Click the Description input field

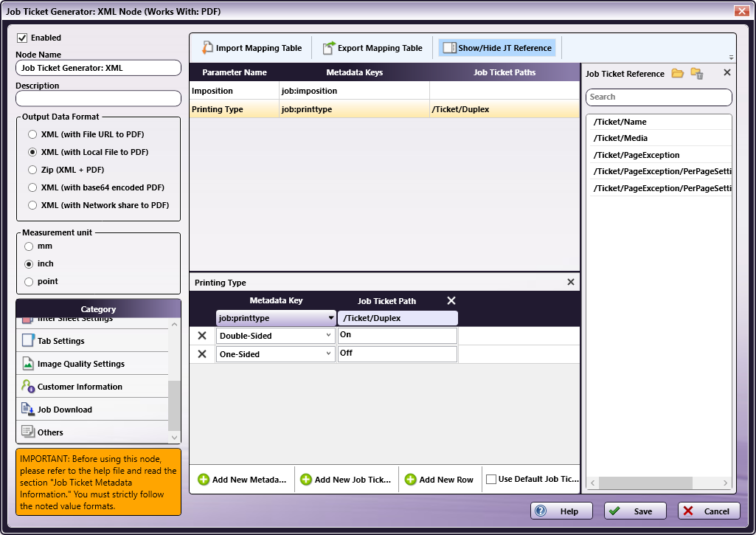pyautogui.click(x=98, y=98)
